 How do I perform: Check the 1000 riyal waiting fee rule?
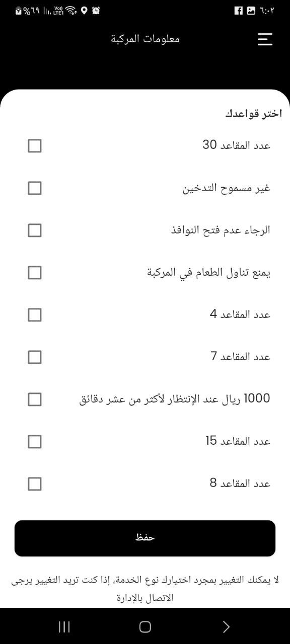pyautogui.click(x=34, y=399)
